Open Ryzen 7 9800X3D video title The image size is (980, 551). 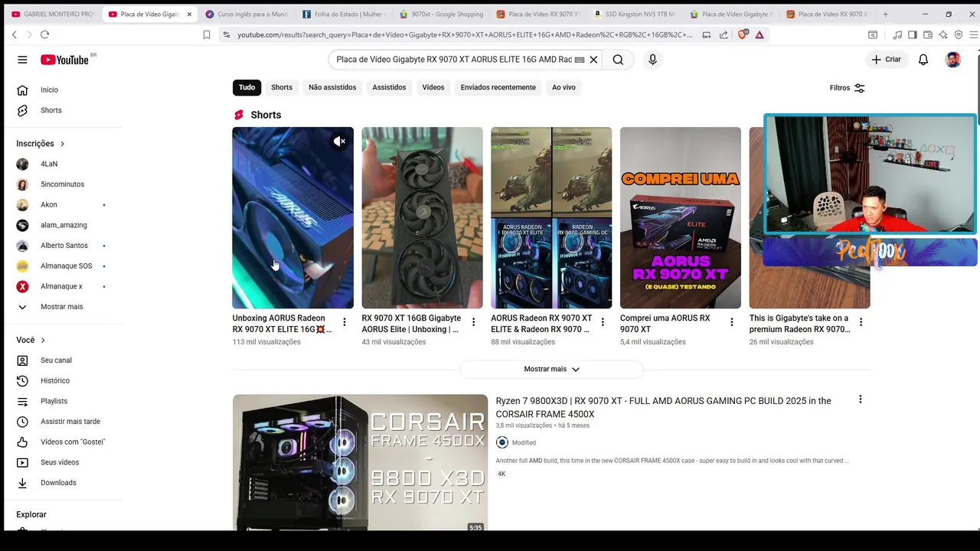pos(663,407)
